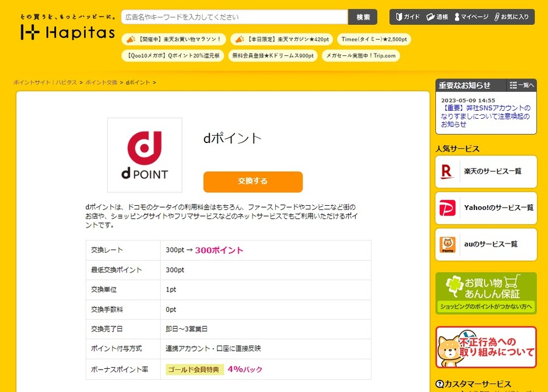The width and height of the screenshot is (548, 392).
Task: Go to ポイント交換 breadcrumb
Action: [101, 82]
